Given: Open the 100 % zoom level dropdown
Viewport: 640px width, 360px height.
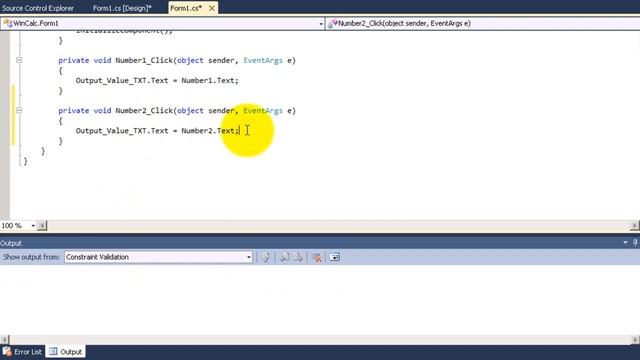Looking at the screenshot, I should click(33, 225).
